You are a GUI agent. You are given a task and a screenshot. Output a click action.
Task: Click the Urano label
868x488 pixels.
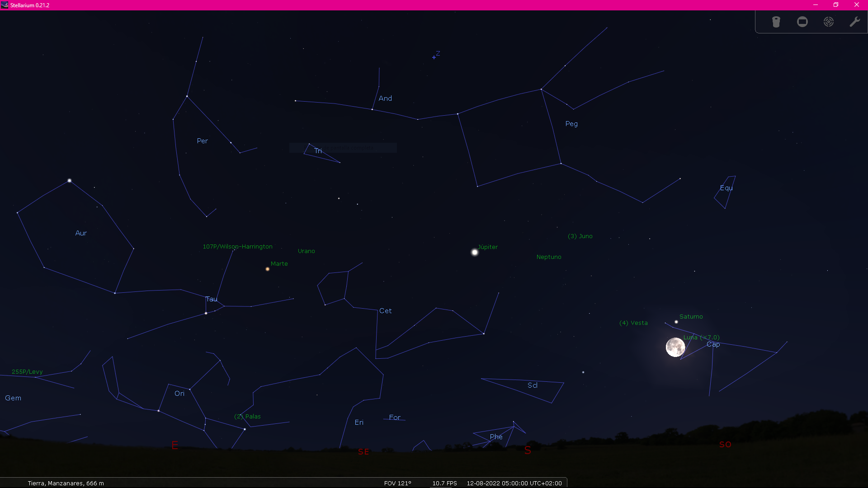point(306,251)
